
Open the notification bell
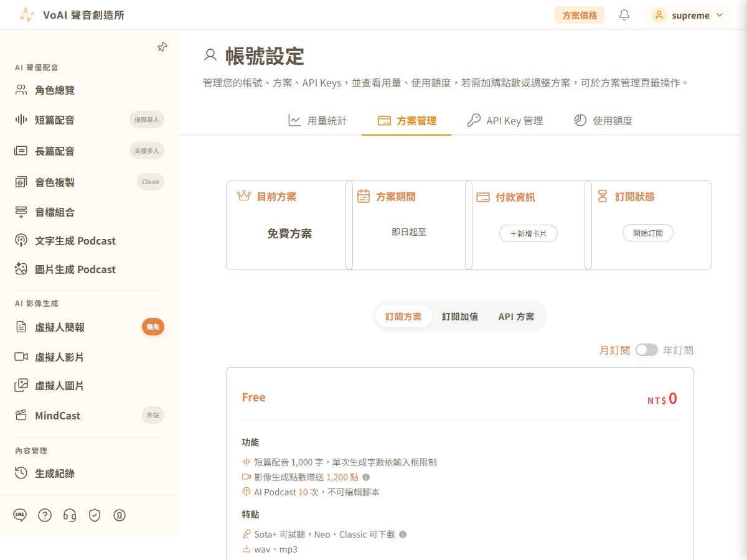(x=624, y=15)
